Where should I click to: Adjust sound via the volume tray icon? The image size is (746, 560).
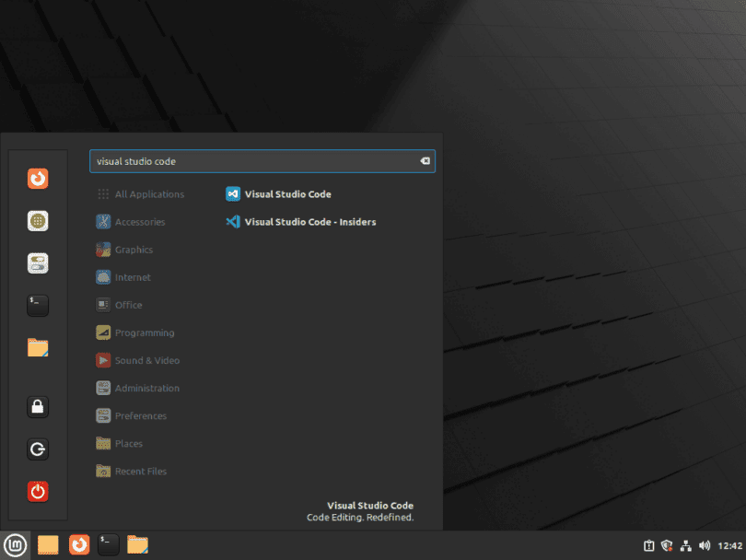coord(705,544)
